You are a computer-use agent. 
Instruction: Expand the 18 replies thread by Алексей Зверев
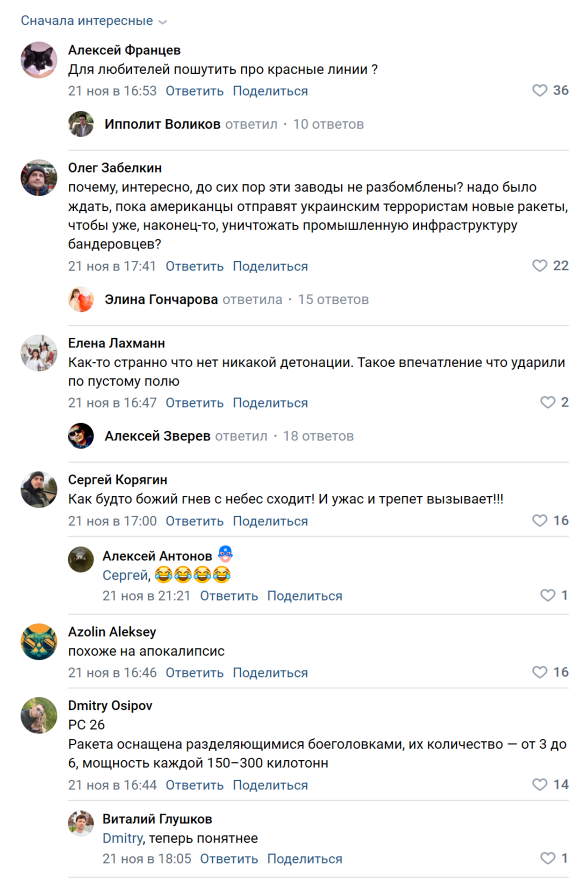pos(318,436)
